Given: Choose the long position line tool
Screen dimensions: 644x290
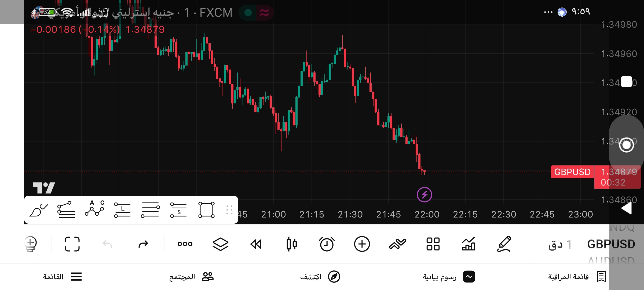Looking at the screenshot, I should point(122,210).
